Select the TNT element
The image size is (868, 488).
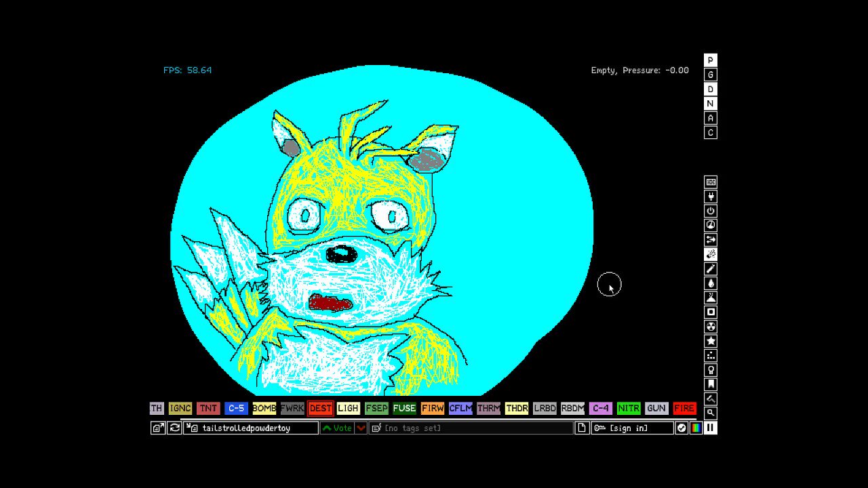[208, 408]
